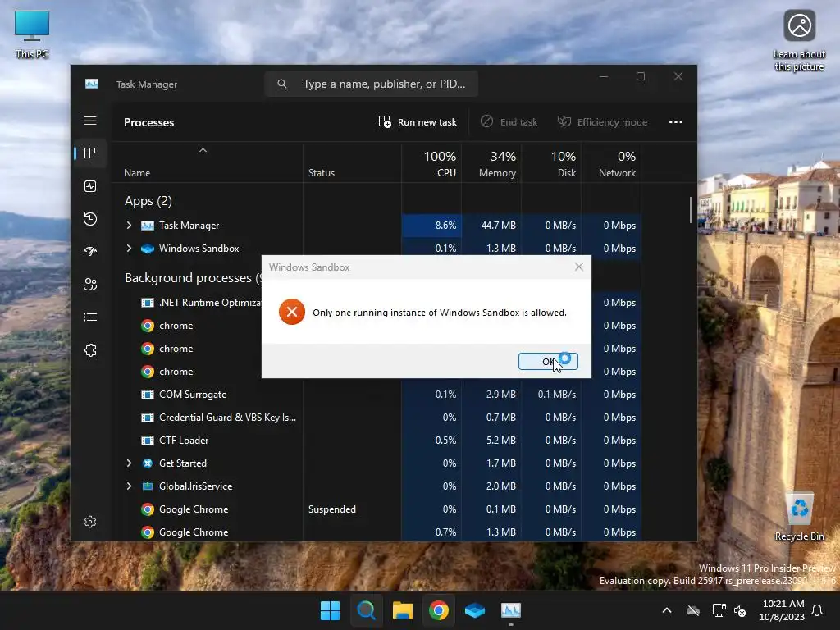Close the Windows Sandbox error dialog
Screen dimensions: 840x630
[579, 267]
